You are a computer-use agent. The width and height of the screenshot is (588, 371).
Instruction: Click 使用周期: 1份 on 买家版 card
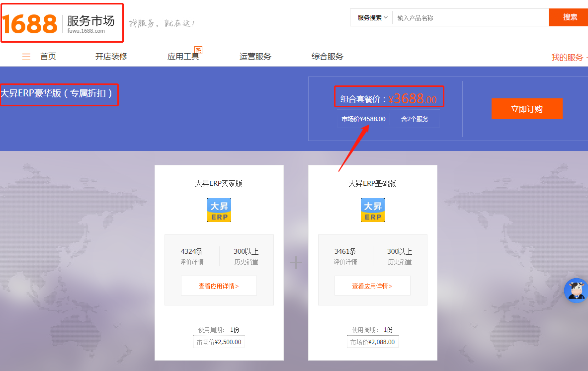click(219, 330)
